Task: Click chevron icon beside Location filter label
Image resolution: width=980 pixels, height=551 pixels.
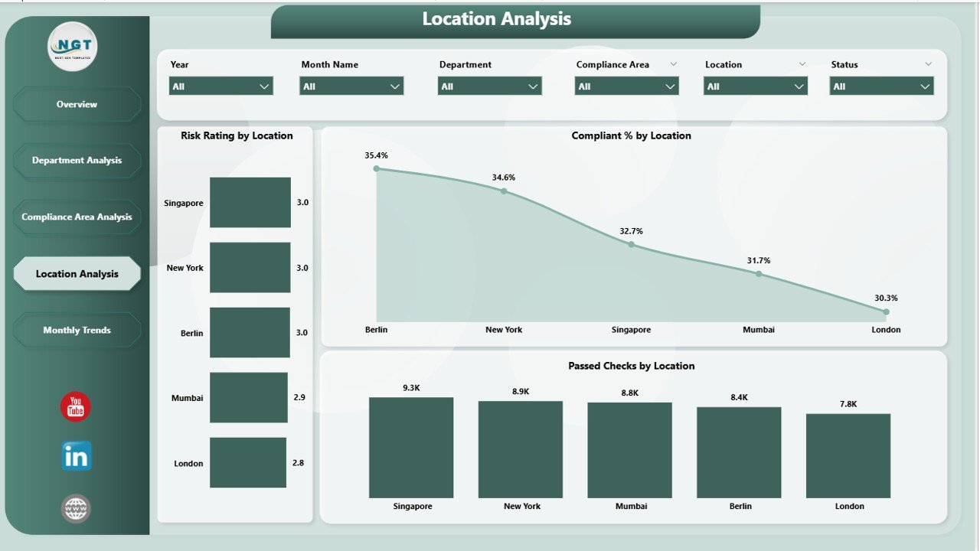Action: 802,64
